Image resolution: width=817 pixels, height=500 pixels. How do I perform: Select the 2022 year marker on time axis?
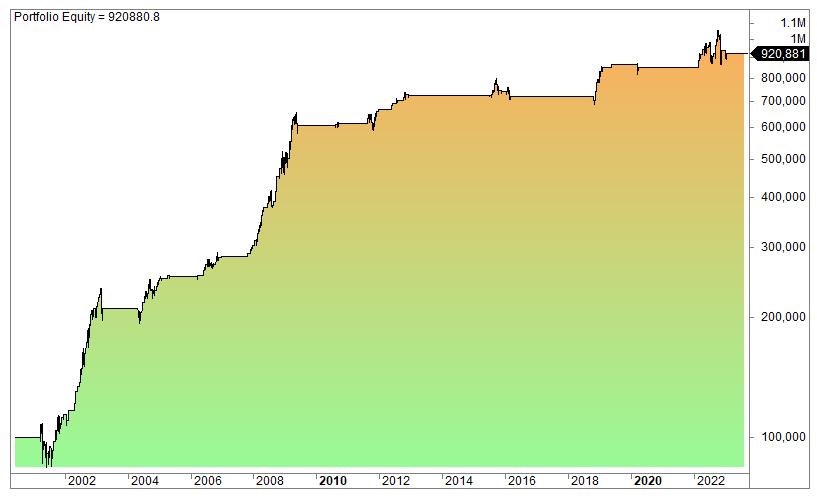(x=711, y=481)
